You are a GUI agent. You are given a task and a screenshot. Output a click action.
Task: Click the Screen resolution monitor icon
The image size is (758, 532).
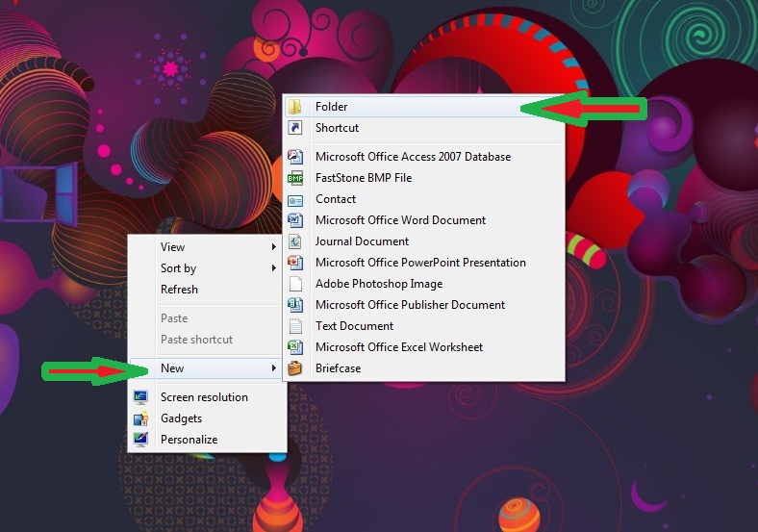click(140, 397)
